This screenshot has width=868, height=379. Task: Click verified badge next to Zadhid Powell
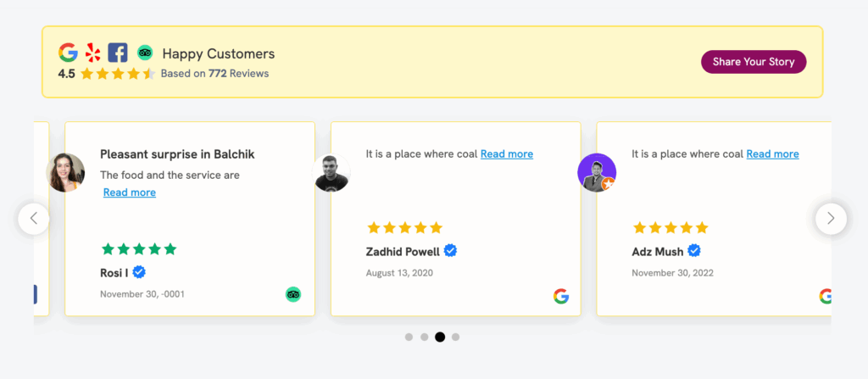[451, 251]
